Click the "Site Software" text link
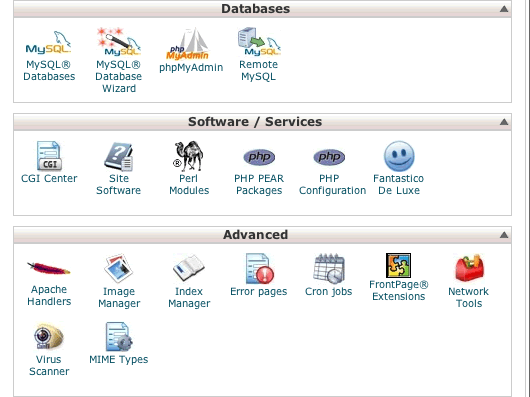 pyautogui.click(x=119, y=184)
